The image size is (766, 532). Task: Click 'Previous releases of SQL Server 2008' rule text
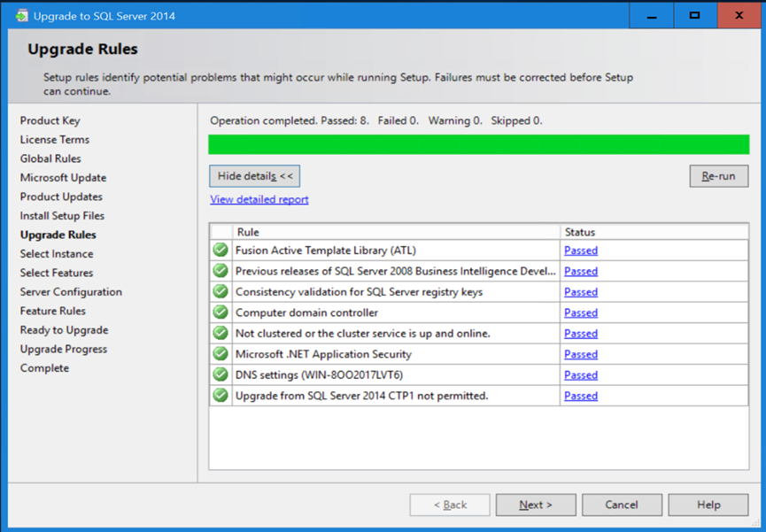tap(396, 271)
